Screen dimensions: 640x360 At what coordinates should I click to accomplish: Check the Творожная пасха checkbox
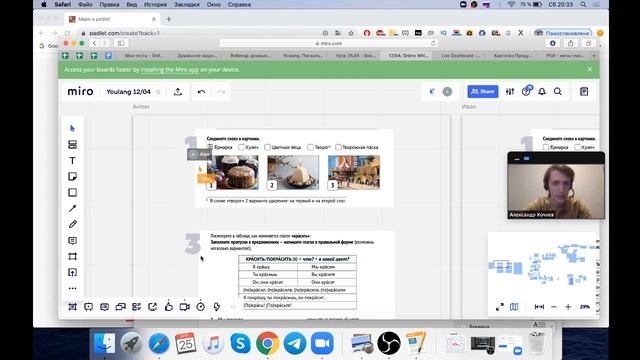click(338, 147)
